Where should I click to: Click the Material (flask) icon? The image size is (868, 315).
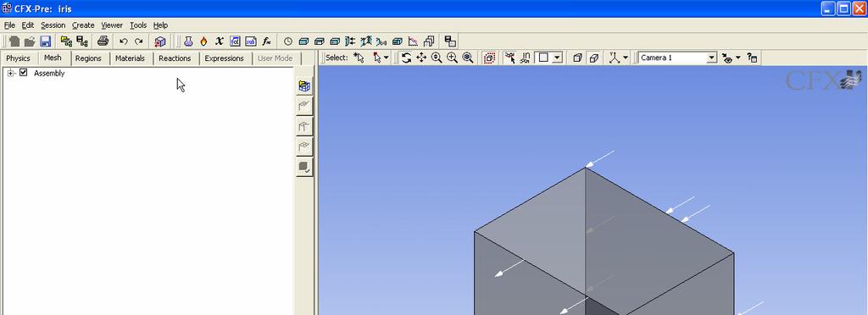(188, 41)
